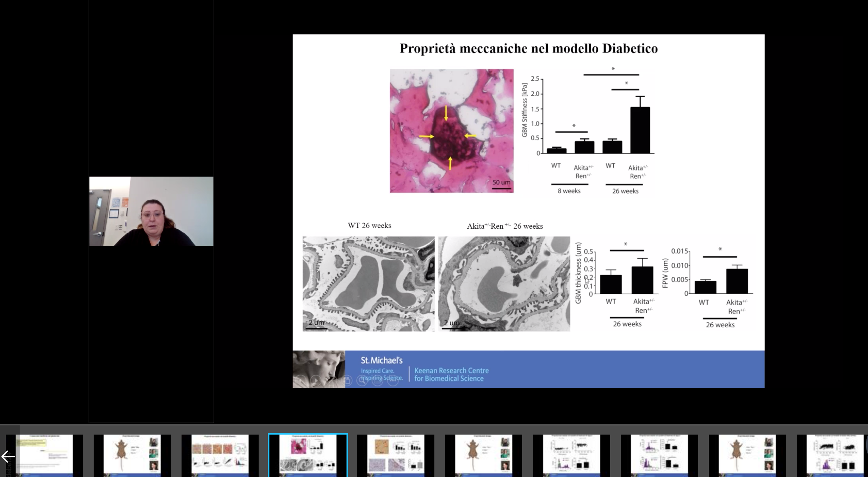Open first thumbnail with yellow highlighted text
The height and width of the screenshot is (477, 868).
(x=44, y=455)
